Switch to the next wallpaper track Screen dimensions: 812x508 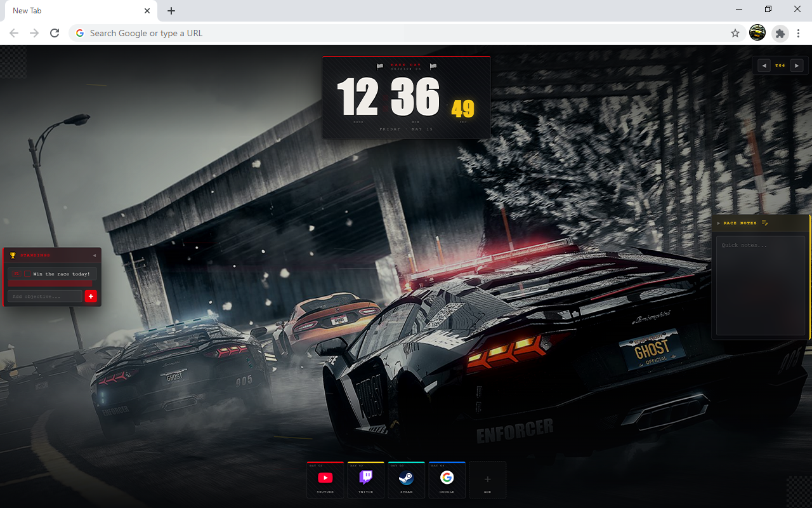pos(797,65)
